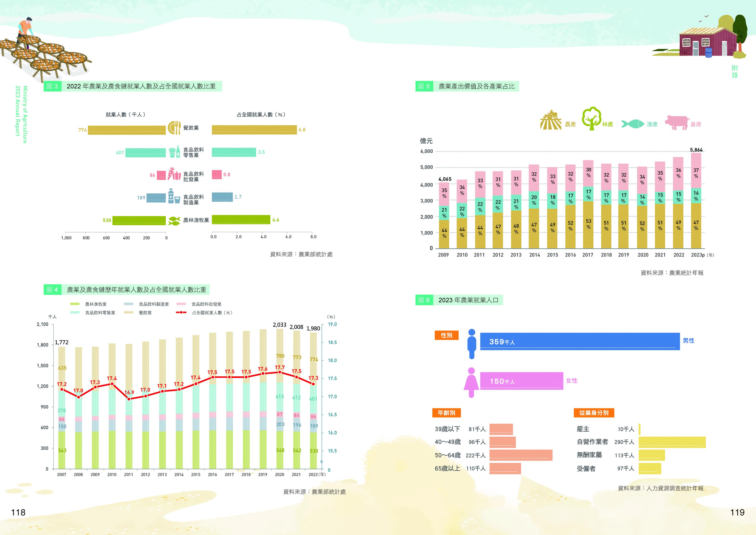Click the 17.7 data point on the red line
Image resolution: width=756 pixels, height=535 pixels.
pos(279,372)
